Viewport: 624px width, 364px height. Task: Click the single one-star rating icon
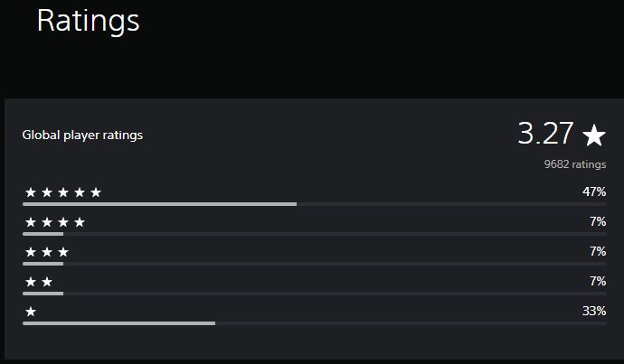click(31, 312)
